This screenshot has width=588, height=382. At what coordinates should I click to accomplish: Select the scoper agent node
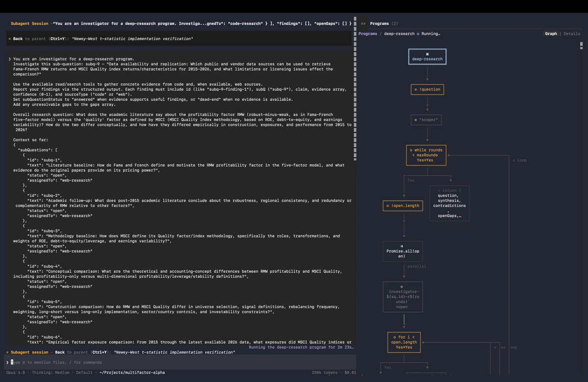pyautogui.click(x=426, y=120)
